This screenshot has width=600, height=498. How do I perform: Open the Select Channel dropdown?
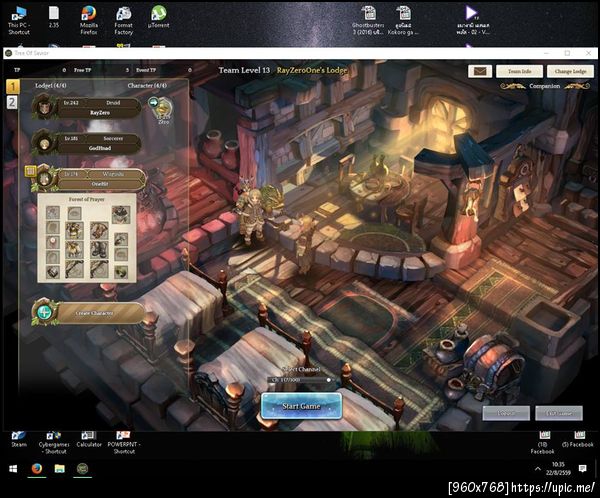[x=301, y=380]
